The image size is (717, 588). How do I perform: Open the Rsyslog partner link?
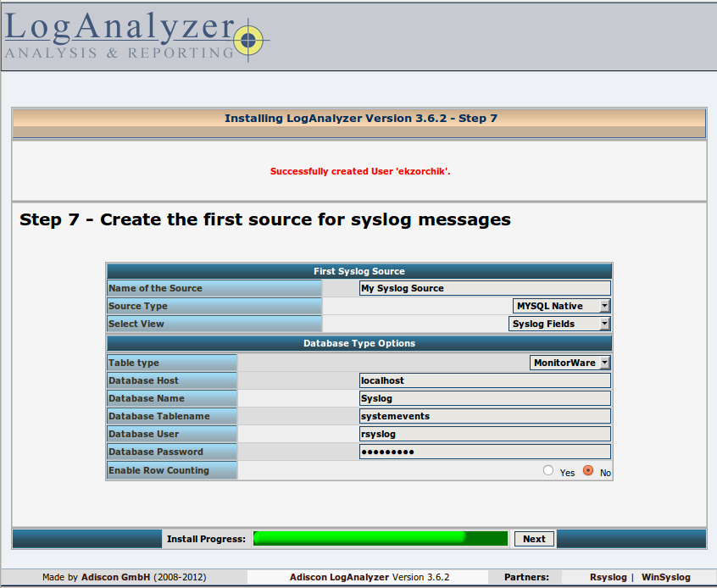[x=609, y=577]
